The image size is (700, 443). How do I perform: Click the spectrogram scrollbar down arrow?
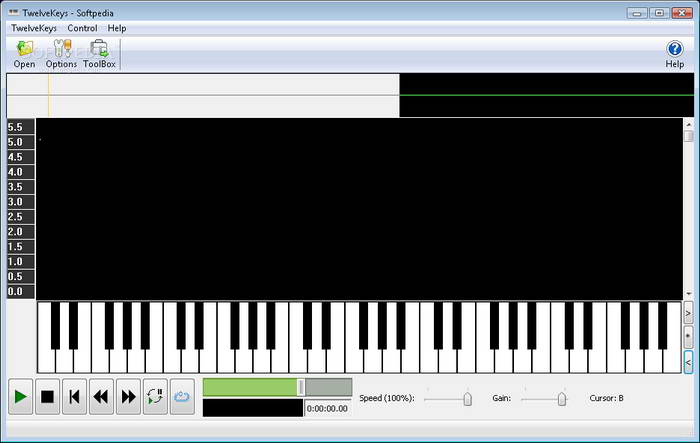click(x=688, y=294)
